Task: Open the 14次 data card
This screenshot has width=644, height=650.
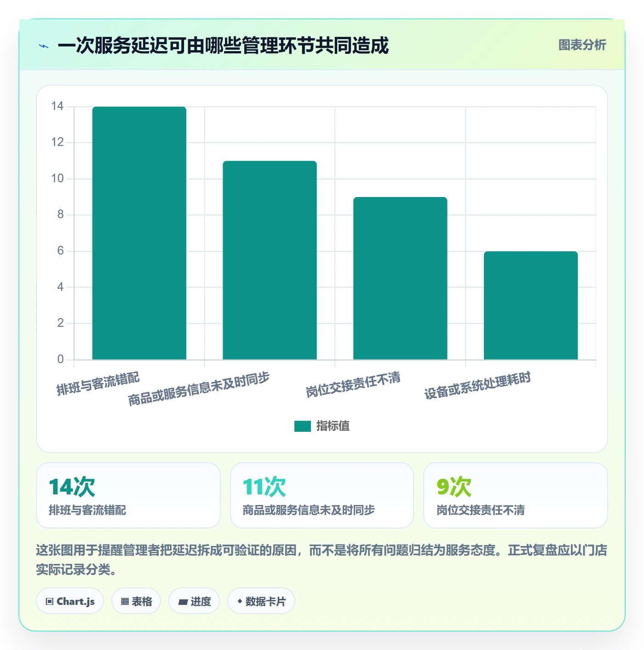Action: [128, 495]
